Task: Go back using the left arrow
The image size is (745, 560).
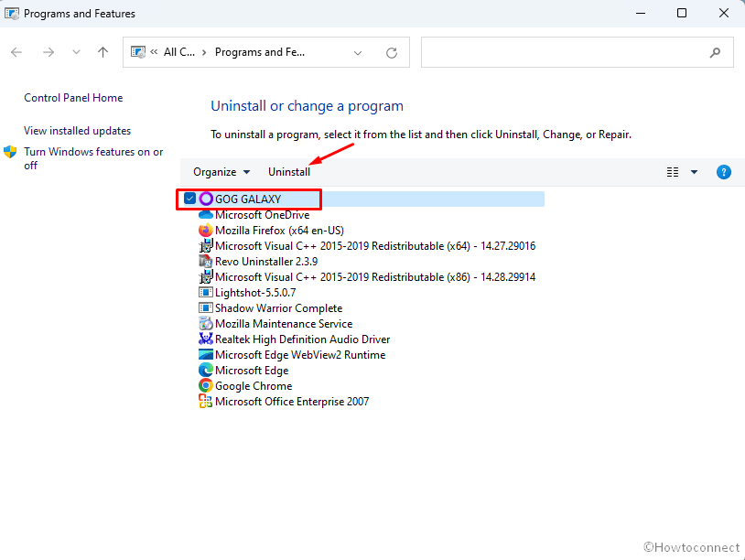Action: (16, 52)
